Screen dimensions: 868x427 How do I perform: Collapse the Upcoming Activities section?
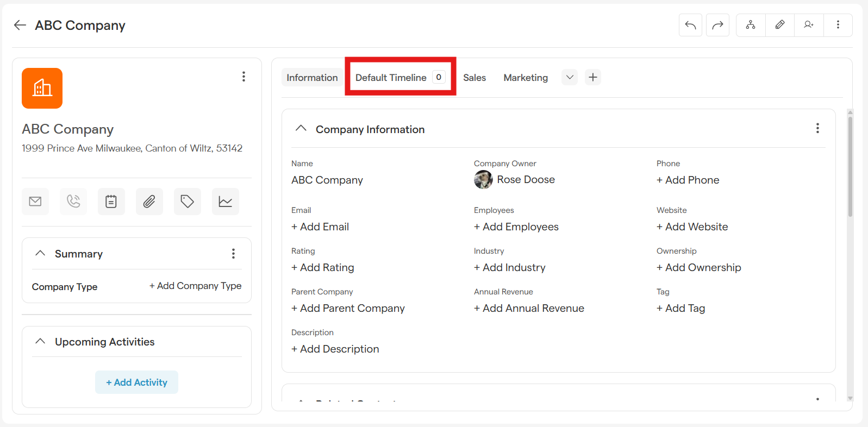pos(40,341)
